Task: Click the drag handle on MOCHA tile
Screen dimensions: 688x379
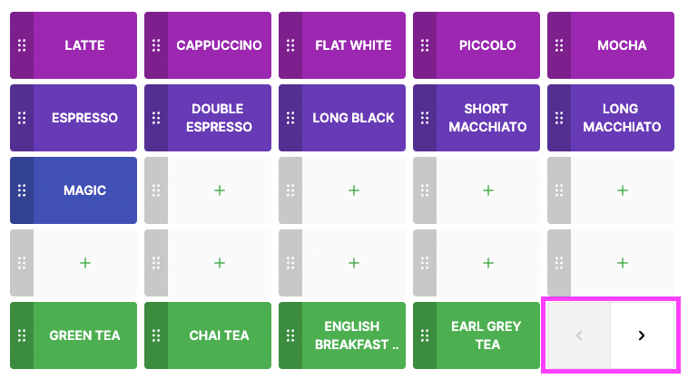Action: (559, 45)
